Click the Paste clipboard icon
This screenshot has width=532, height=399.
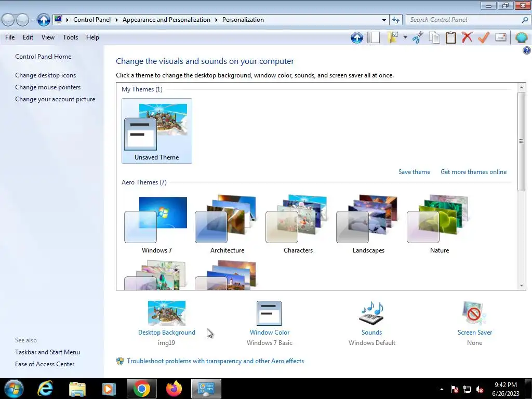(x=450, y=37)
